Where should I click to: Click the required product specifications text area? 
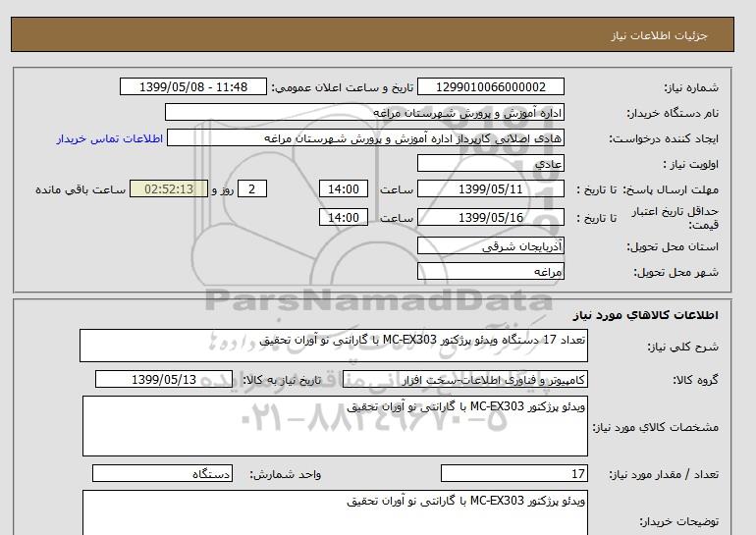pyautogui.click(x=334, y=425)
